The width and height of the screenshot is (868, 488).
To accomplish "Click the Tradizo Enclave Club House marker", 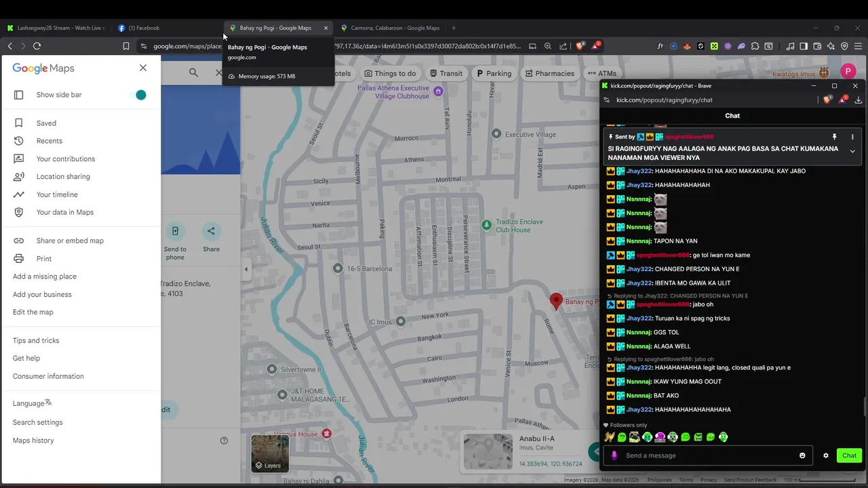I will (486, 224).
